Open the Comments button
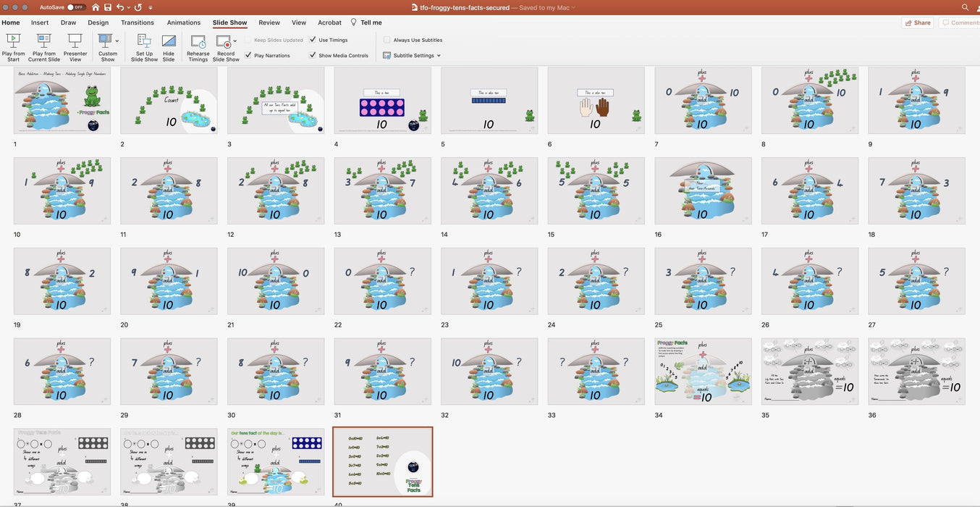The width and height of the screenshot is (980, 507). click(960, 22)
